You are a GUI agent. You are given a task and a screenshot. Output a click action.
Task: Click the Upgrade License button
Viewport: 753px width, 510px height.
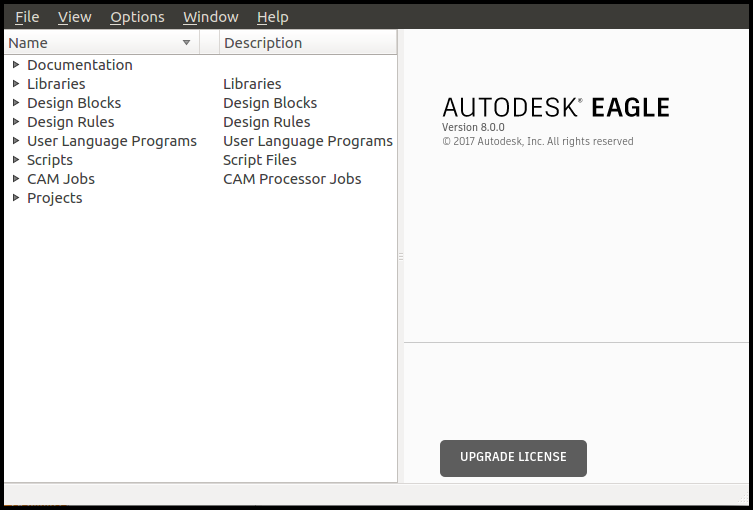(x=513, y=458)
